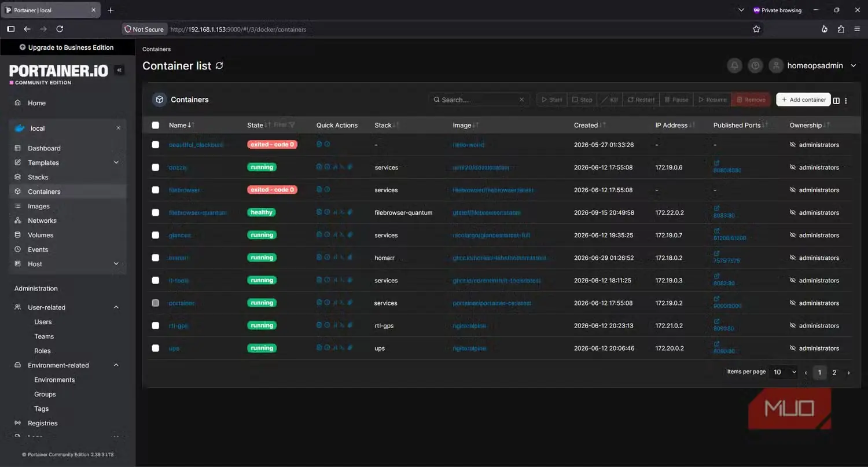
Task: Tick the checkbox for the dozzle row
Action: 155,167
